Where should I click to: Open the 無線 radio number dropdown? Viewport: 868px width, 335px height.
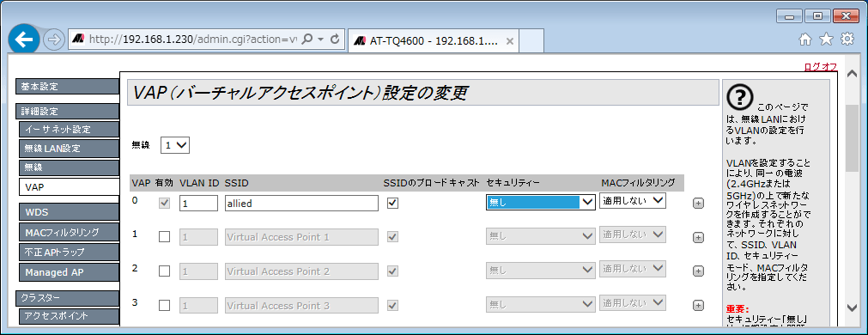coord(175,146)
